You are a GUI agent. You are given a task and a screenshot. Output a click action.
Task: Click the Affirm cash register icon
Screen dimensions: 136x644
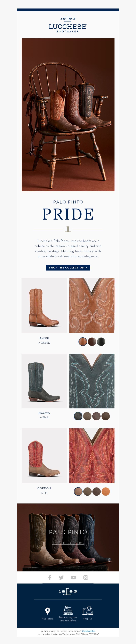(x=68, y=610)
